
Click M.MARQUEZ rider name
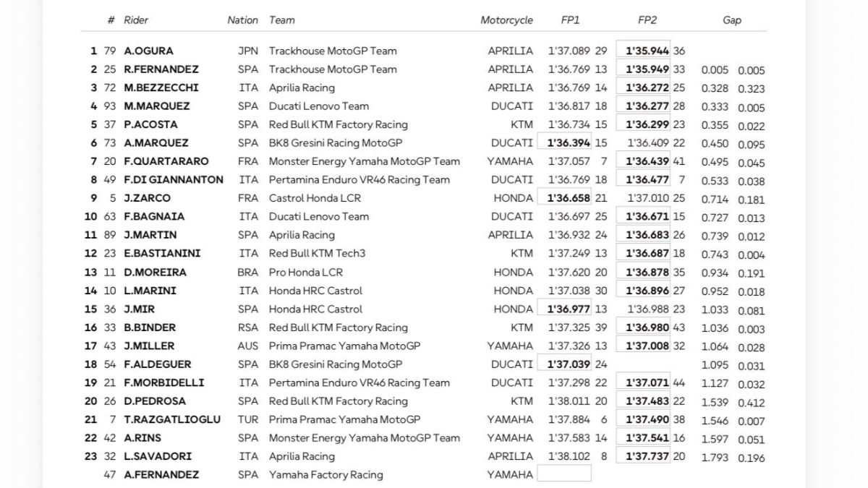click(x=156, y=106)
